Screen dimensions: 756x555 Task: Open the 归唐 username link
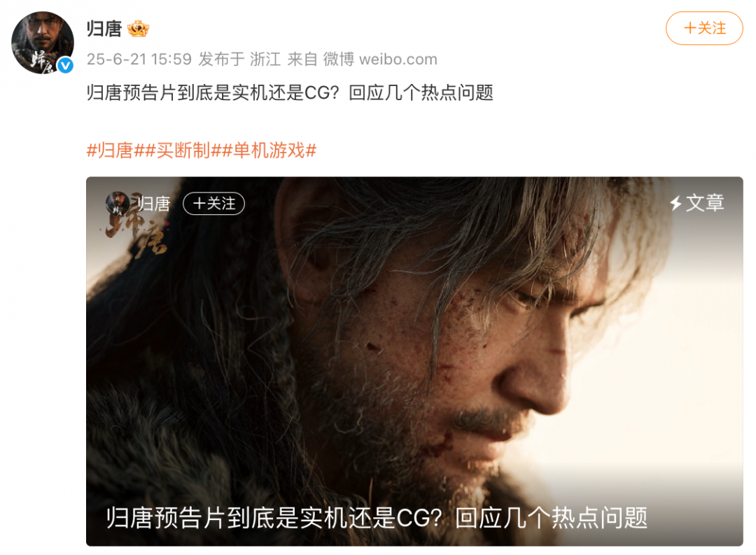coord(104,29)
